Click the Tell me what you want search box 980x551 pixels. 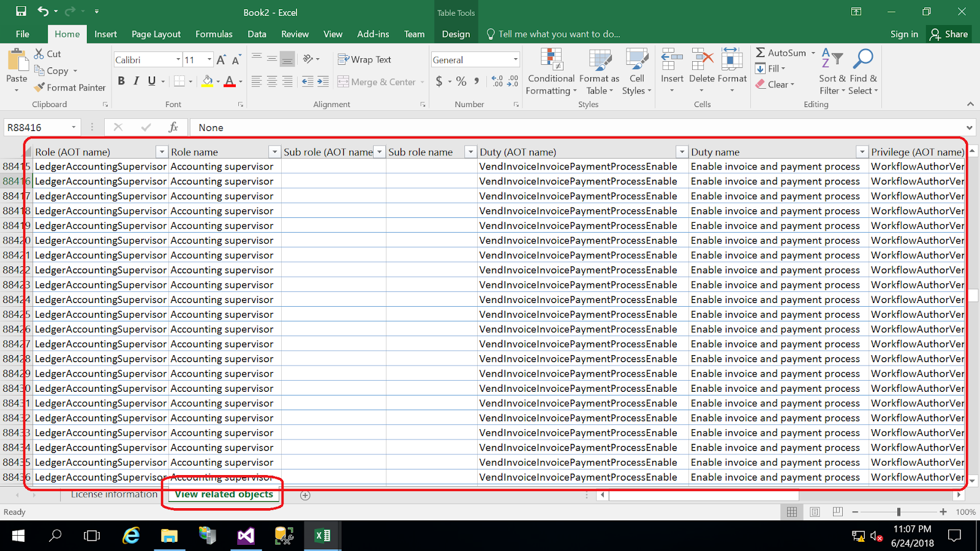553,34
